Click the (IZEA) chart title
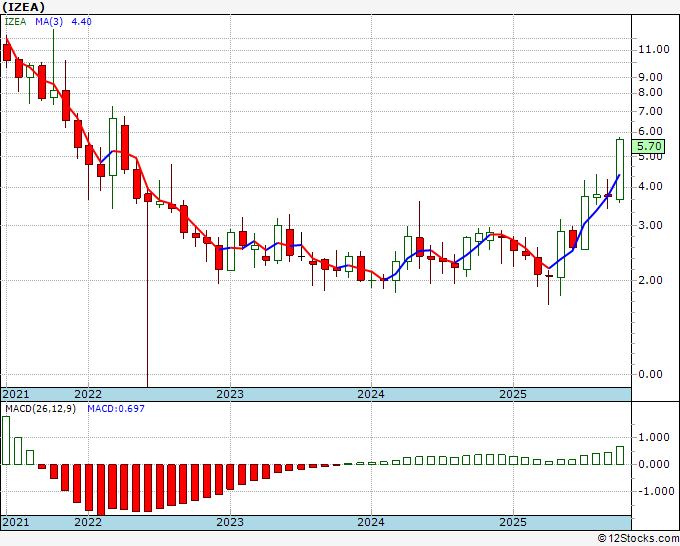The image size is (680, 546). pos(23,7)
